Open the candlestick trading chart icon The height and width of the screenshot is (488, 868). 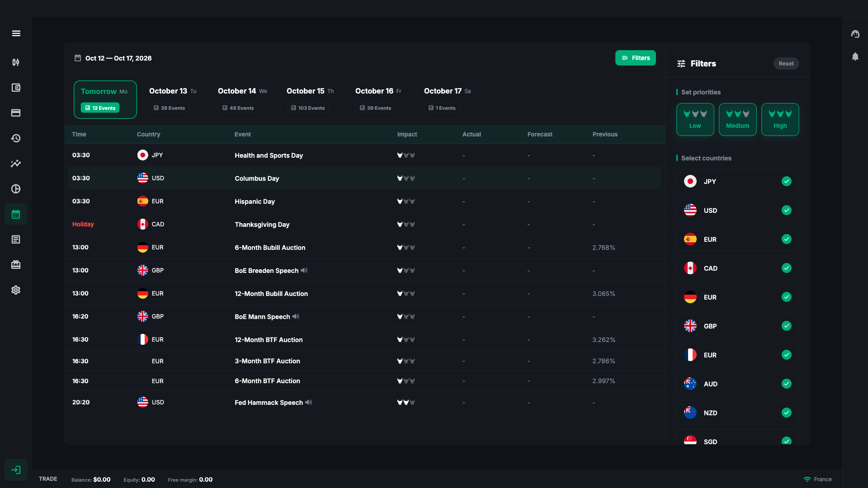point(16,62)
